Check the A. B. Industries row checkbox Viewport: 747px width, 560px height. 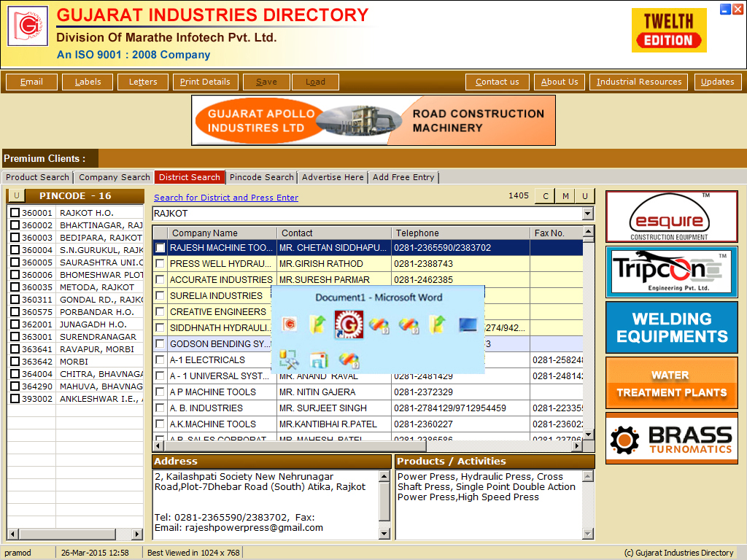coord(160,408)
